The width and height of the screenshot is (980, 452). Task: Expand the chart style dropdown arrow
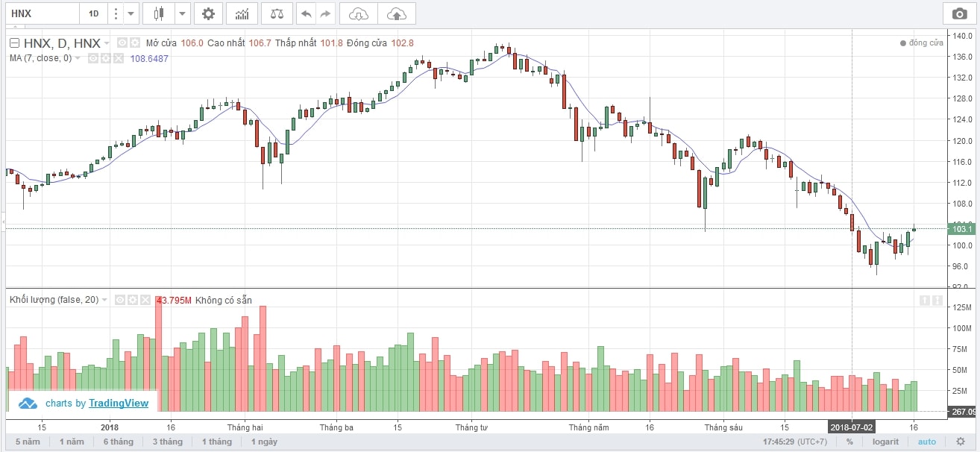[x=183, y=13]
